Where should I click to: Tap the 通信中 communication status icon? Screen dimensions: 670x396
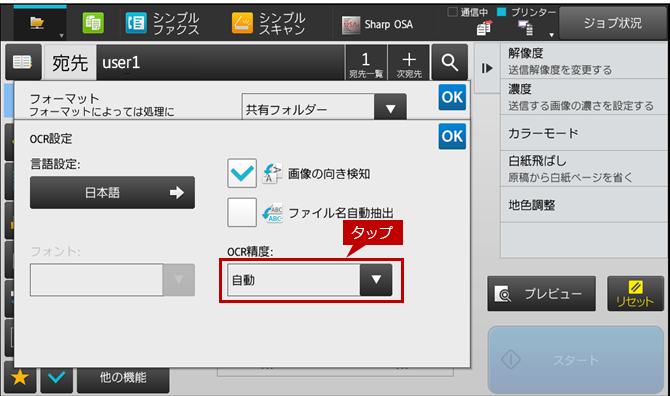tap(484, 28)
